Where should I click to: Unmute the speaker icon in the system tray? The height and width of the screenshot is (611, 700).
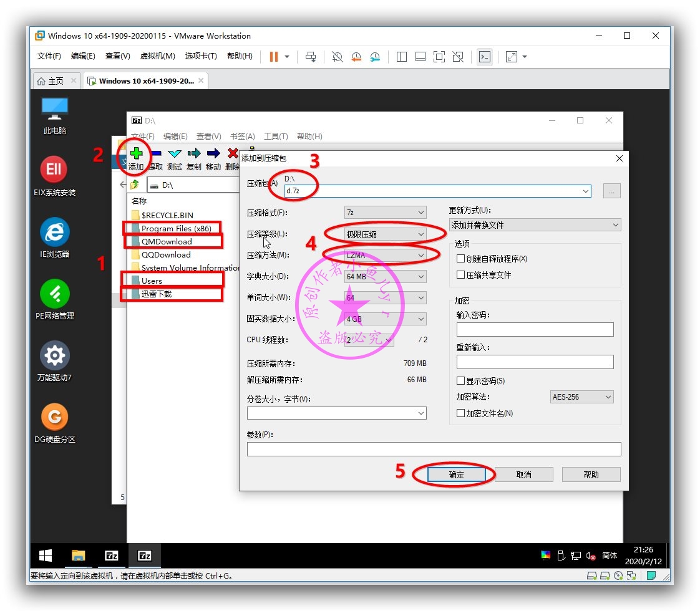(590, 556)
